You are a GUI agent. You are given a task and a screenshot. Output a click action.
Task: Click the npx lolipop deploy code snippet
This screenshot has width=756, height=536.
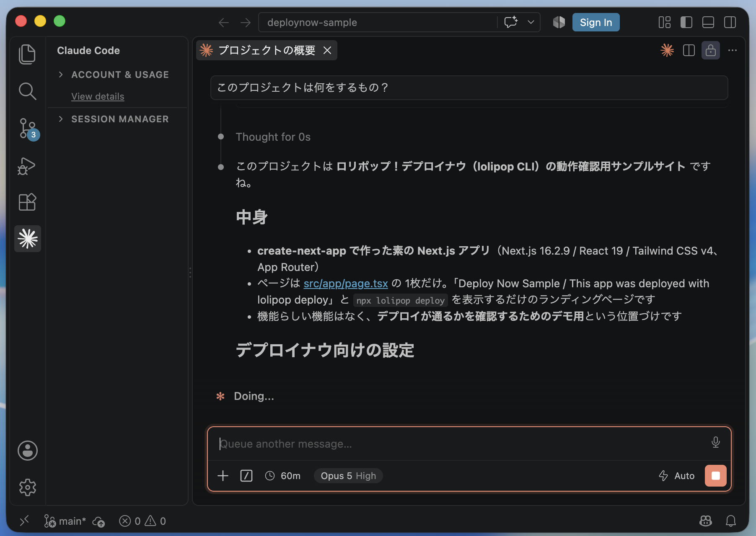pyautogui.click(x=401, y=300)
